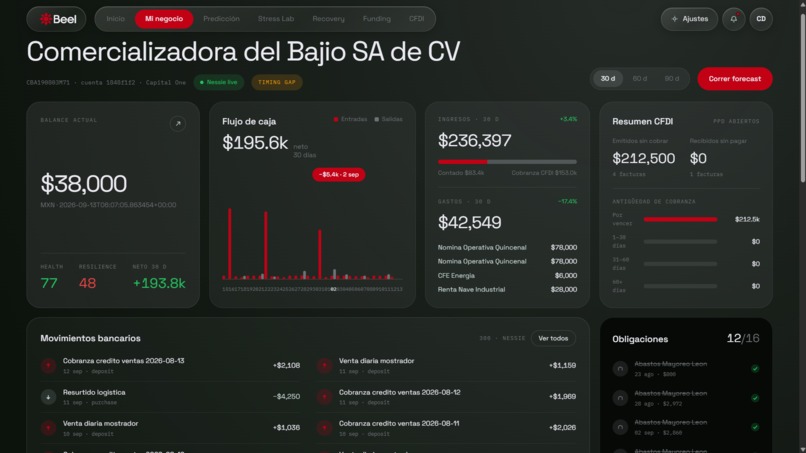The width and height of the screenshot is (806, 453).
Task: Open the CD user avatar menu
Action: (x=761, y=19)
